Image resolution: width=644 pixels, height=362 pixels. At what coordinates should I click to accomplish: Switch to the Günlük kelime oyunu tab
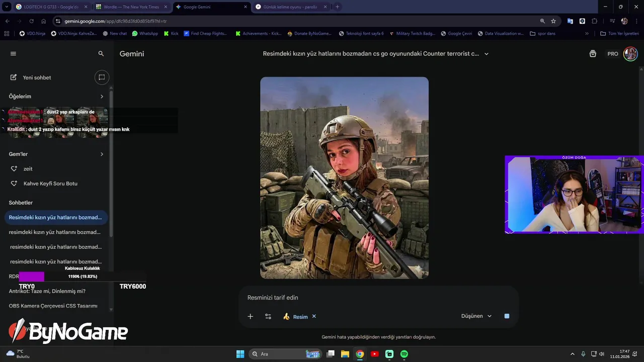pos(290,7)
